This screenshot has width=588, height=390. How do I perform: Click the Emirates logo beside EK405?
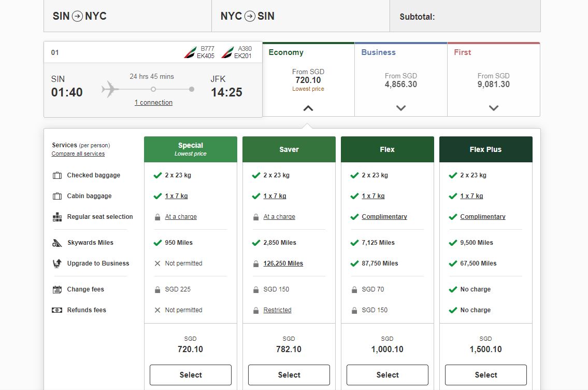click(190, 52)
